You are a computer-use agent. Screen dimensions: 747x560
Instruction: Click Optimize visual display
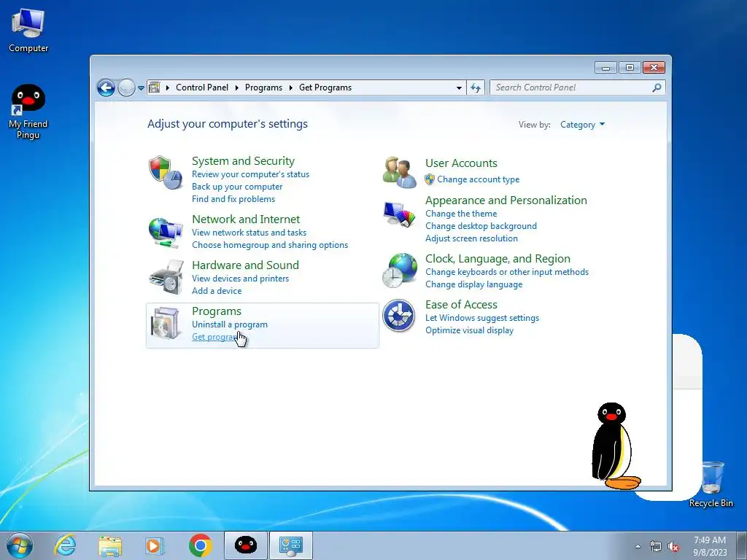tap(469, 330)
